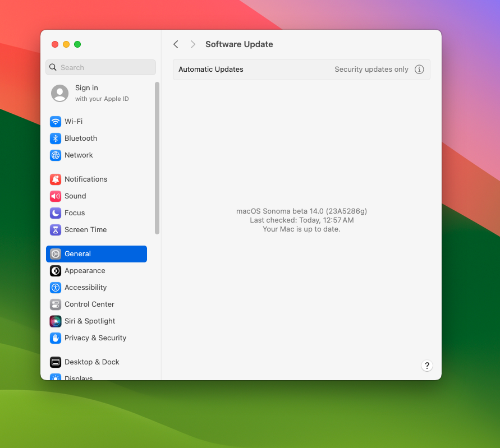Minimize window with the yellow button

(66, 44)
